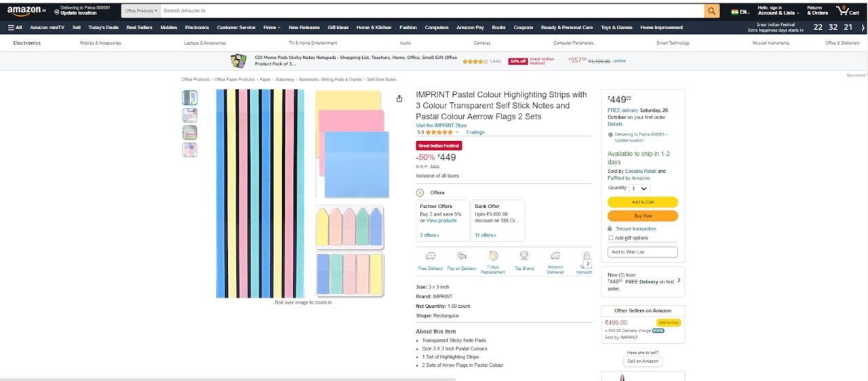Click the yellow Add to Cart button

coord(642,202)
